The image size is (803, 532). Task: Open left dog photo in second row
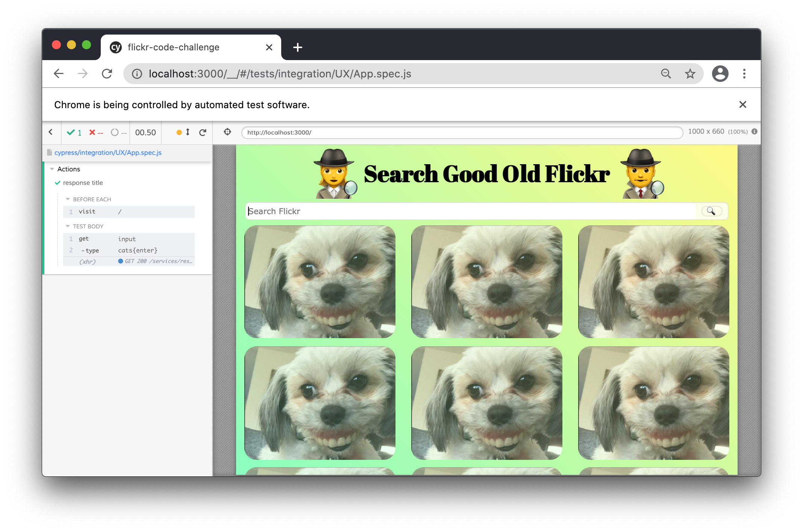[320, 403]
